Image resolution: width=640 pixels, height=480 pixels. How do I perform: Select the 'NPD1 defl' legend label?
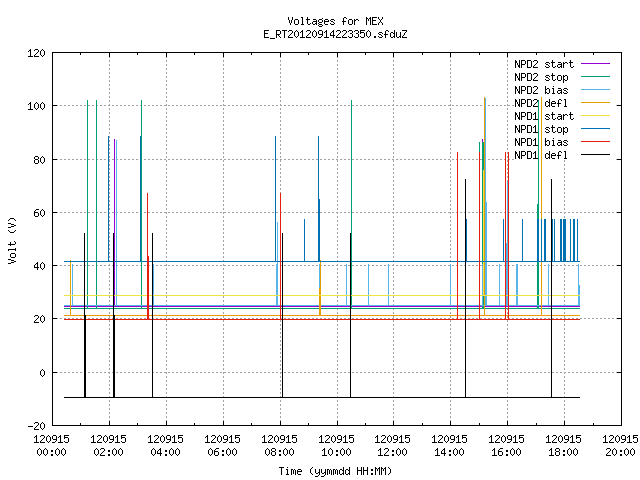(x=541, y=156)
